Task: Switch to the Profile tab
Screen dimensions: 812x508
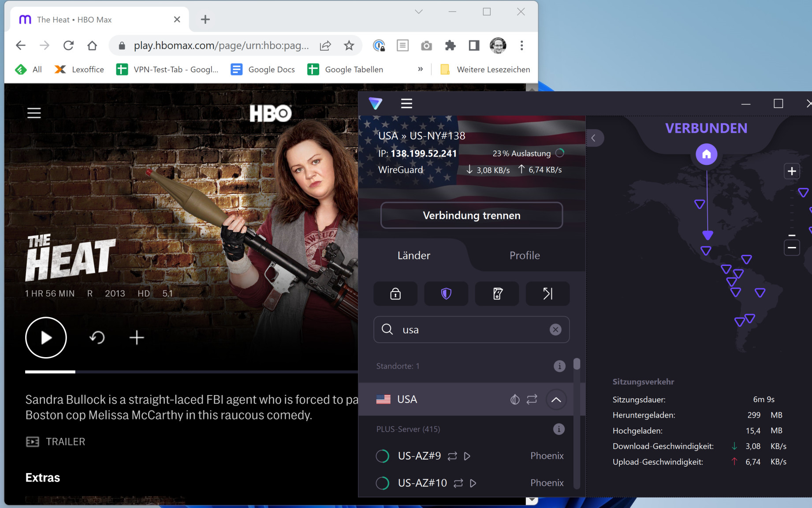Action: 525,255
